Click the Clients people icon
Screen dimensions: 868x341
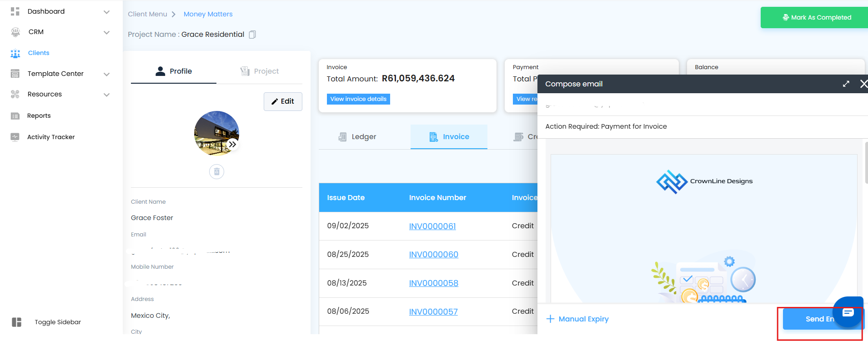[15, 53]
